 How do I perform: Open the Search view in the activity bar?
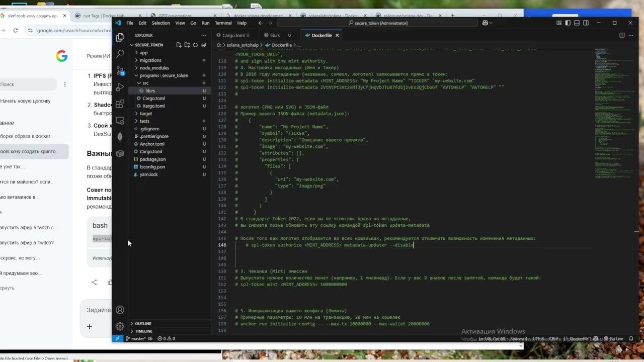[120, 53]
